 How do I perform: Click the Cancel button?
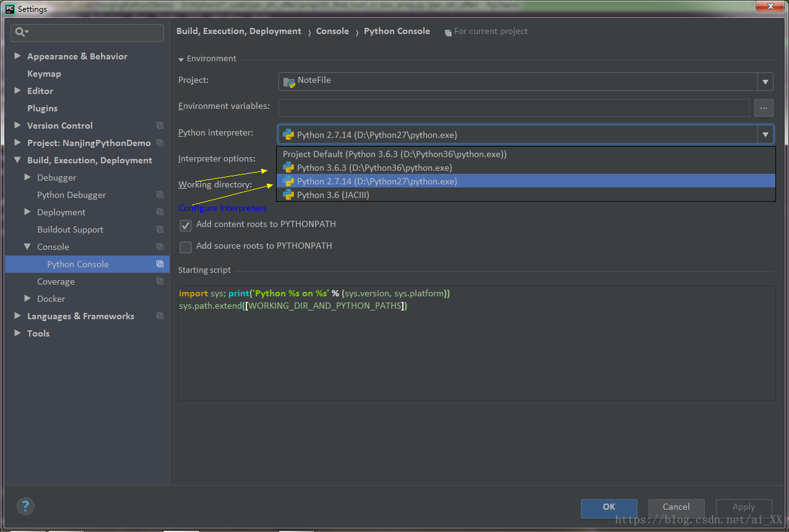[676, 508]
